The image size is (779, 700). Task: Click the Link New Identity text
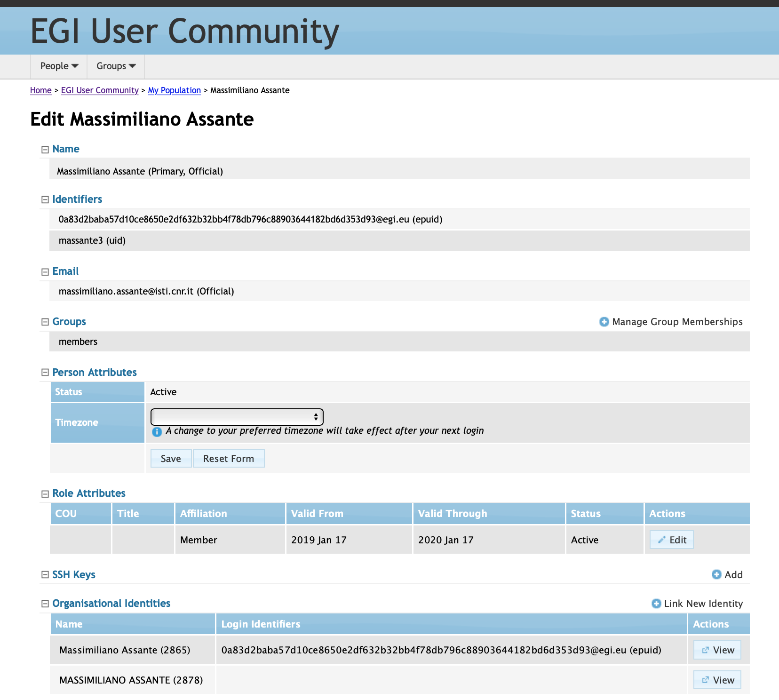click(703, 604)
